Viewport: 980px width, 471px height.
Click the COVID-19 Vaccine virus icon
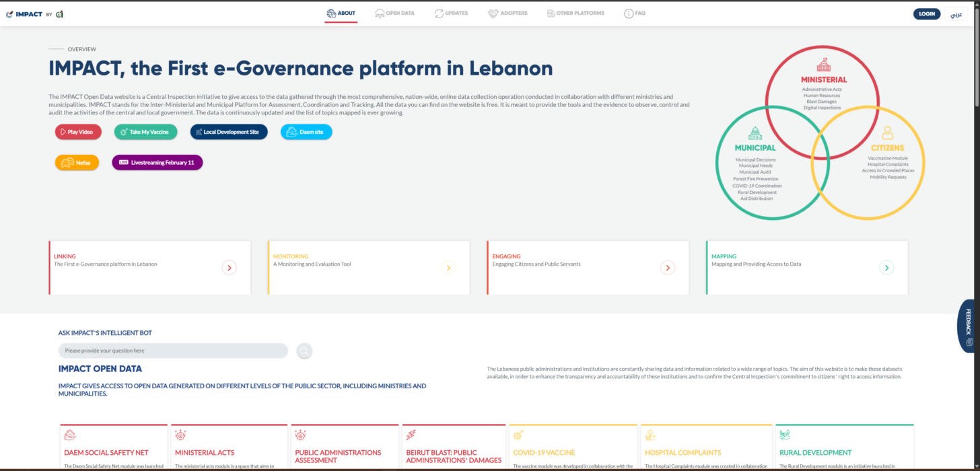click(518, 435)
